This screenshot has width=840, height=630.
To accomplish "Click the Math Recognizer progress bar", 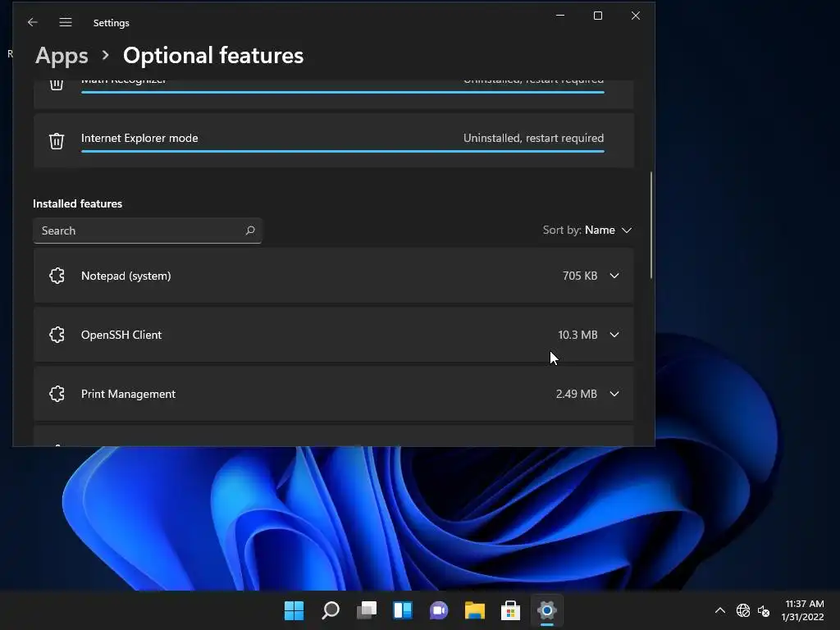I will pyautogui.click(x=343, y=92).
